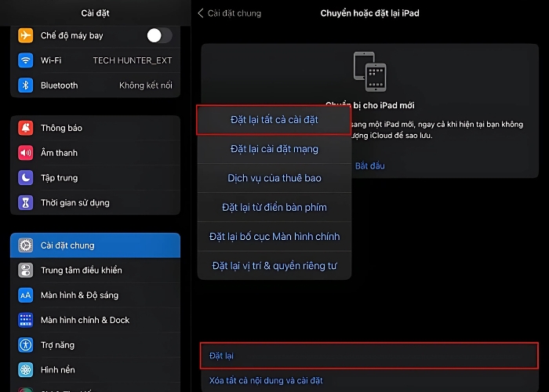Choose Đặt lại từ điển bàn phím

[x=274, y=208]
